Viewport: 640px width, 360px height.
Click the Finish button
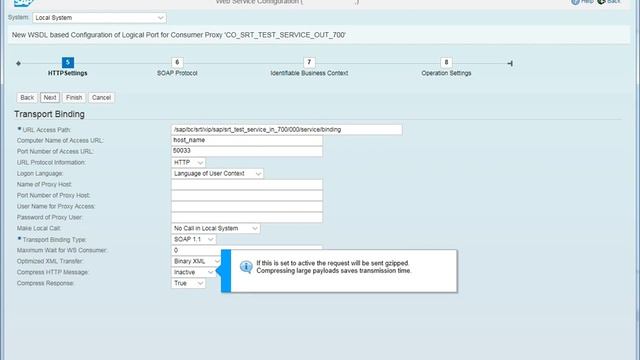pos(74,98)
